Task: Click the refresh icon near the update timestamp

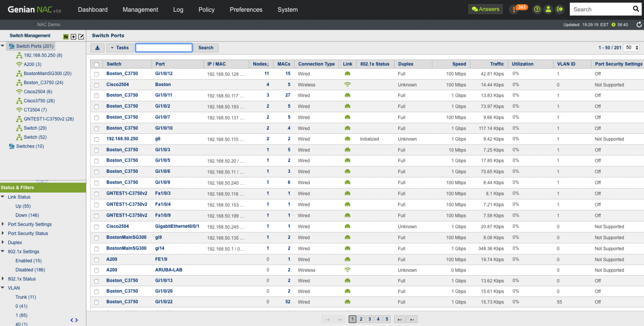Action: 639,25
